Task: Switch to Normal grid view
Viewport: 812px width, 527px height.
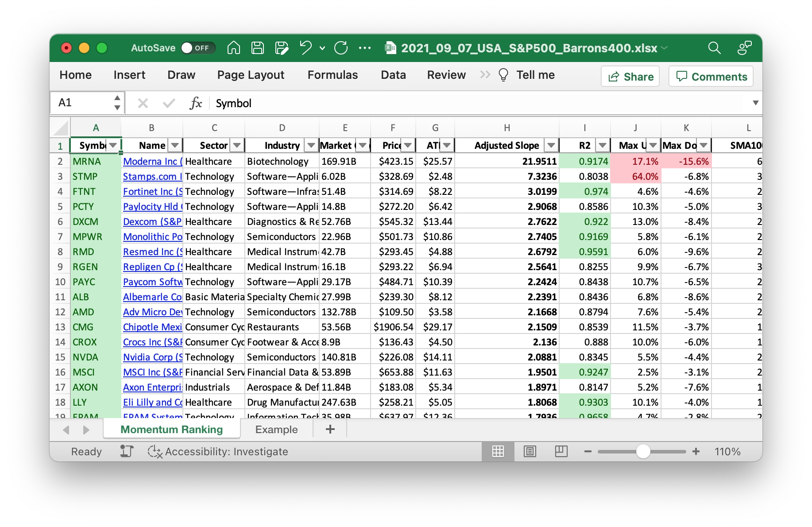Action: (498, 451)
